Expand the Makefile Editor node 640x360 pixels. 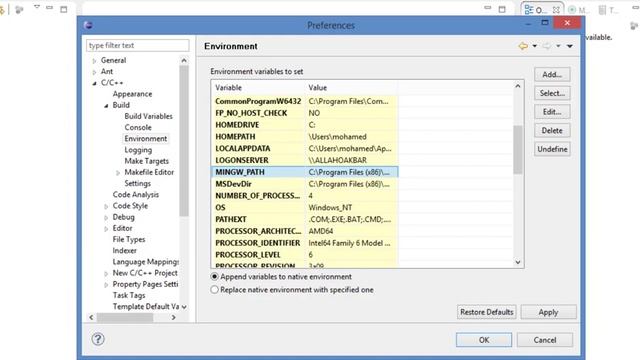point(118,173)
